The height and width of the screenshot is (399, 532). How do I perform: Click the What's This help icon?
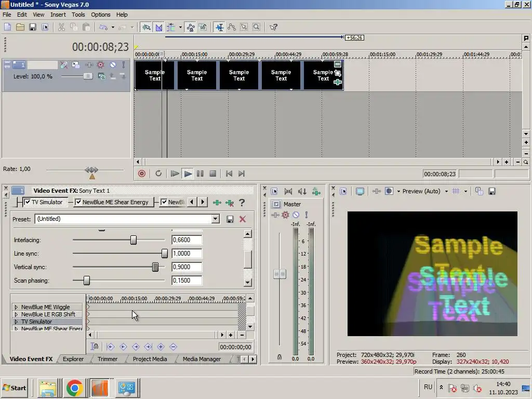(273, 27)
